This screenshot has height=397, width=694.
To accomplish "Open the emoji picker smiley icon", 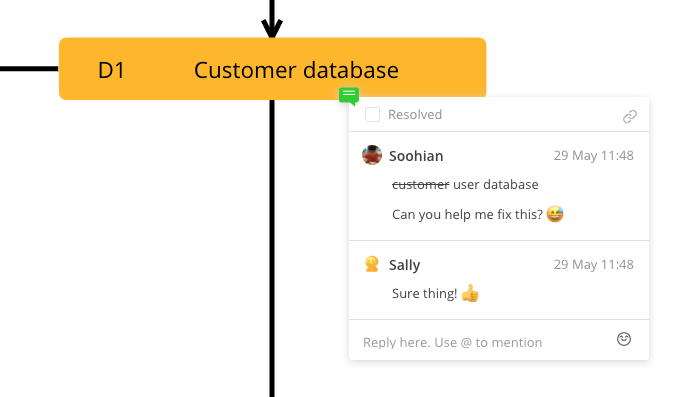I will (624, 339).
